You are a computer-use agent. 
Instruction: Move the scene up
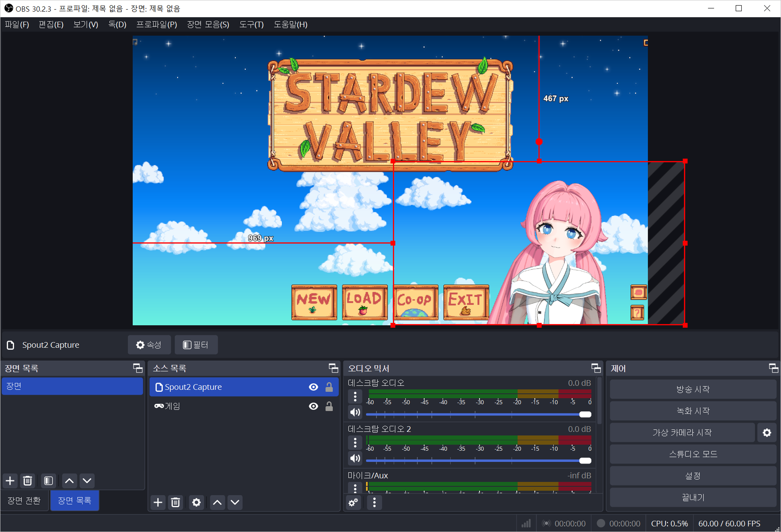point(69,481)
